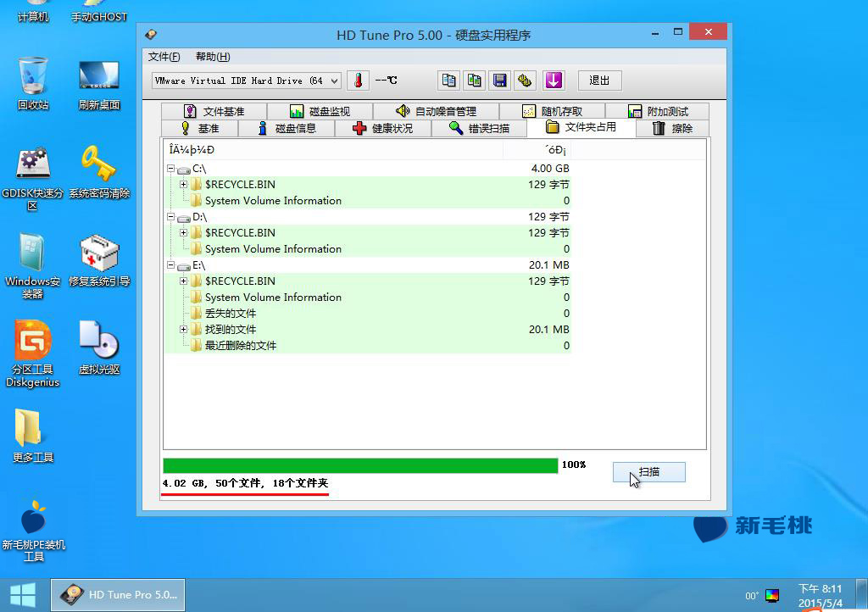Click the colorful display tray icon
Viewport: 868px width, 612px height.
tap(772, 595)
